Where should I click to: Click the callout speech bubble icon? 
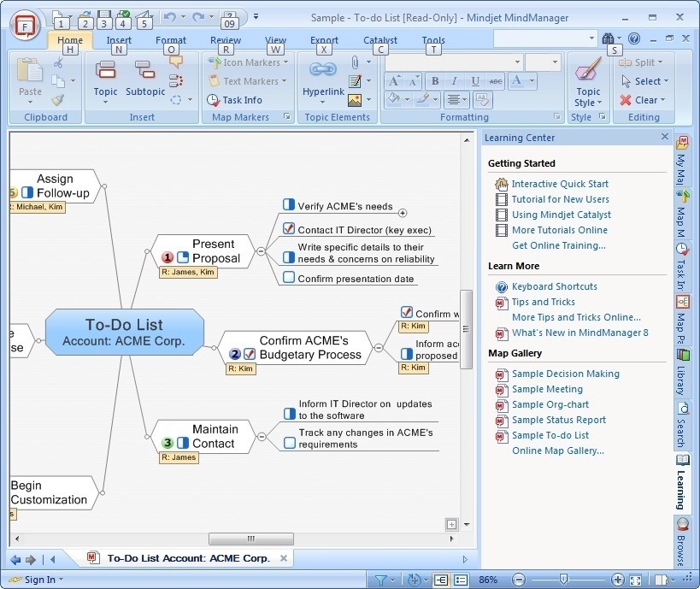176,62
